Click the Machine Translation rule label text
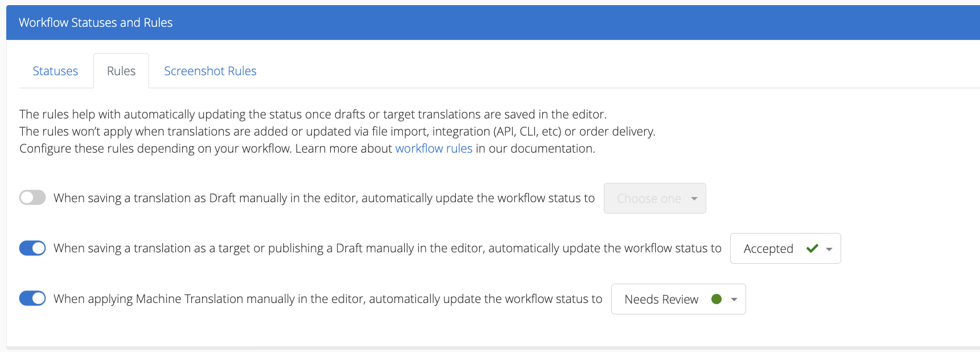Viewport: 980px width, 352px height. pos(328,299)
